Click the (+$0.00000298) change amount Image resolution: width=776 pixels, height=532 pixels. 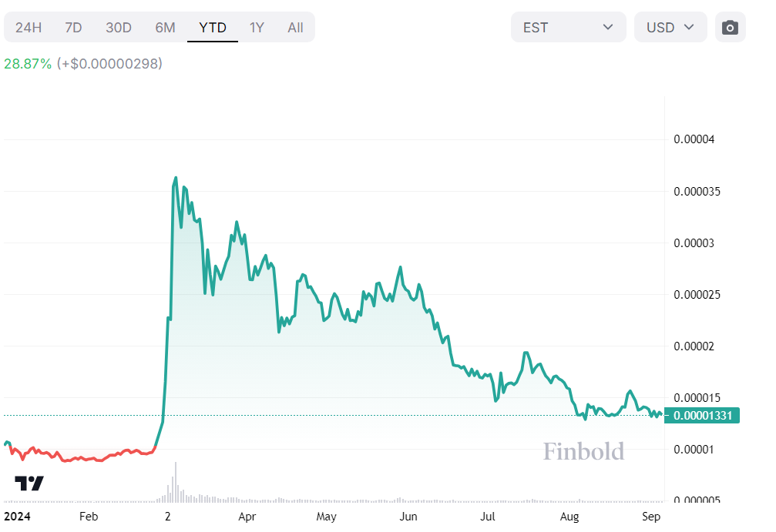[x=109, y=64]
